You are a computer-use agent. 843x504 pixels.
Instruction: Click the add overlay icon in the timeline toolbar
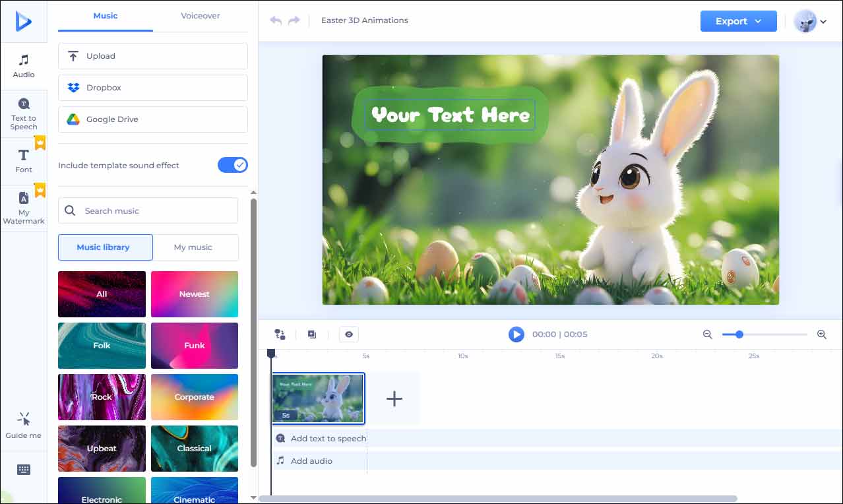(312, 334)
